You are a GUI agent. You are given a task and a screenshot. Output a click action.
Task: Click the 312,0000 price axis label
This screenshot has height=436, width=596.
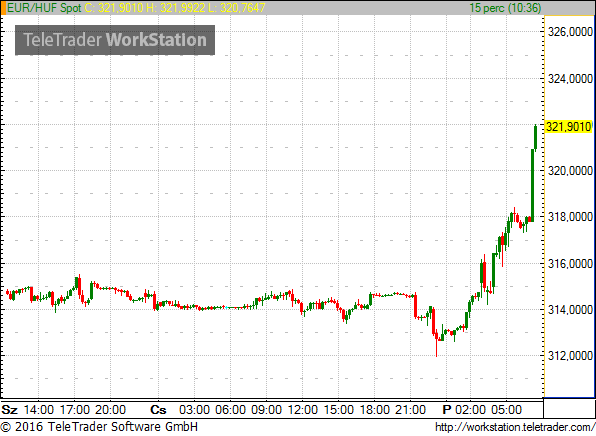(570, 355)
